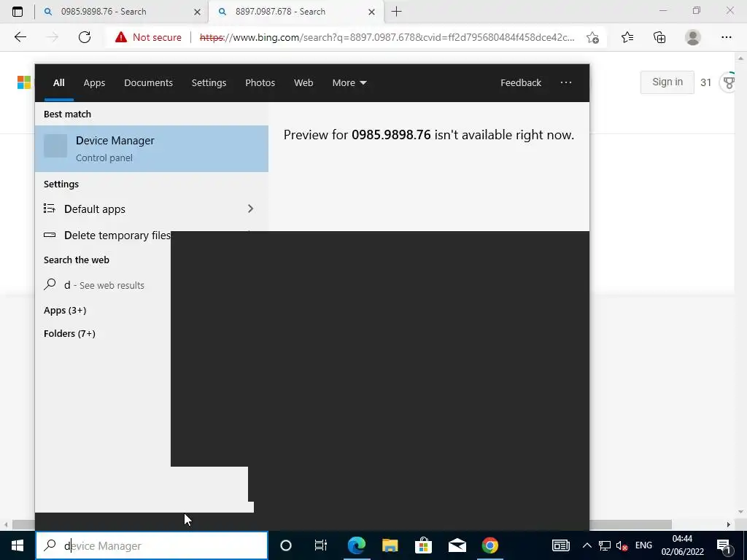Click ENG input language indicator
The height and width of the screenshot is (560, 747).
pos(643,545)
